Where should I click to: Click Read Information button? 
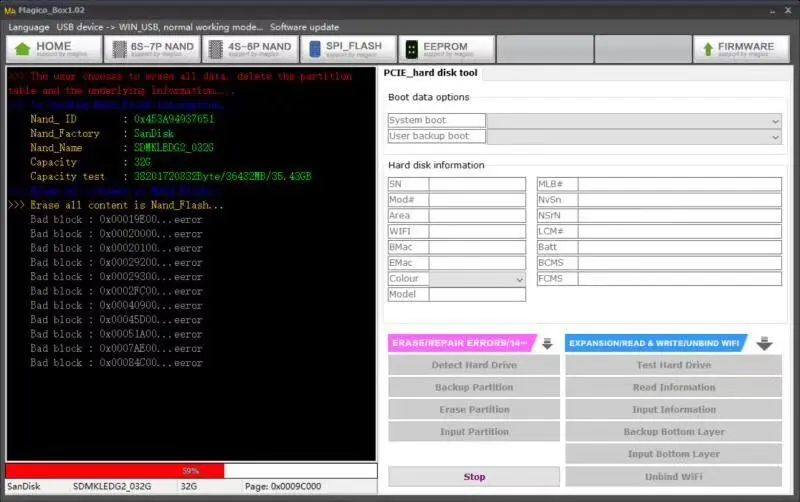coord(673,388)
